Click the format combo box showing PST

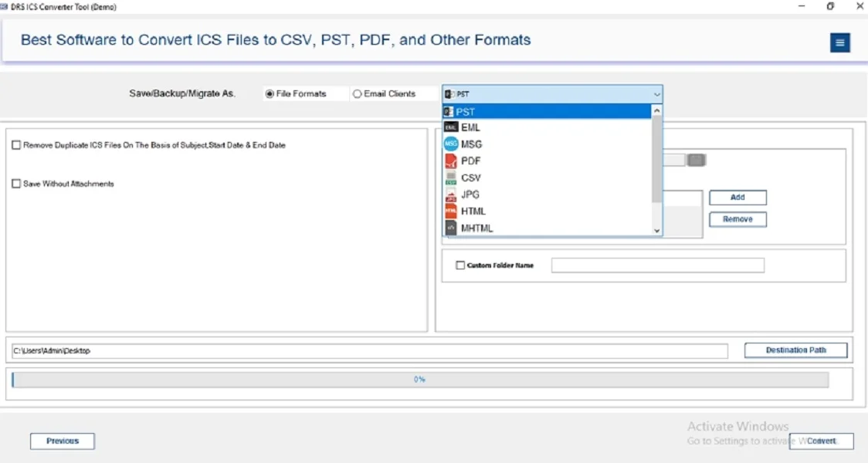[552, 95]
